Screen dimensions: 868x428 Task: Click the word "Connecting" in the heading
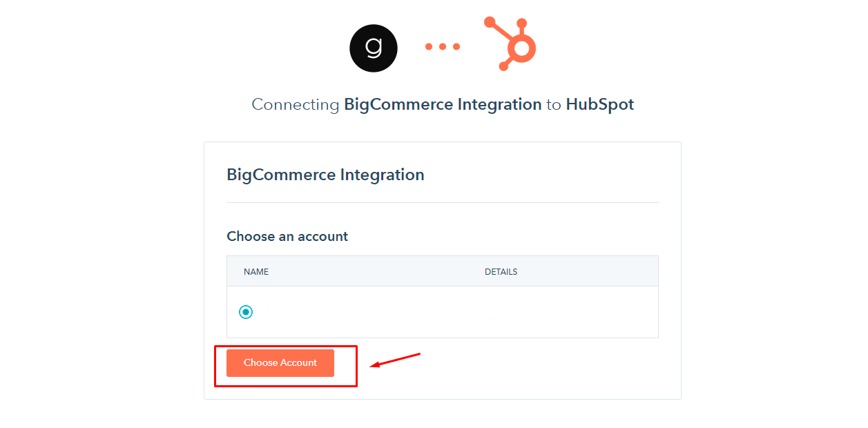click(x=295, y=104)
